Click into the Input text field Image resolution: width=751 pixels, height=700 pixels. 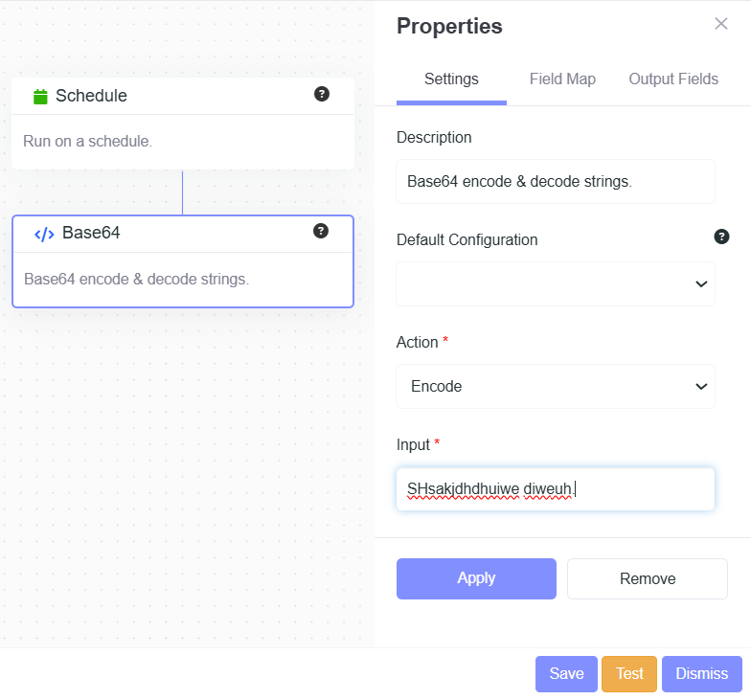556,489
